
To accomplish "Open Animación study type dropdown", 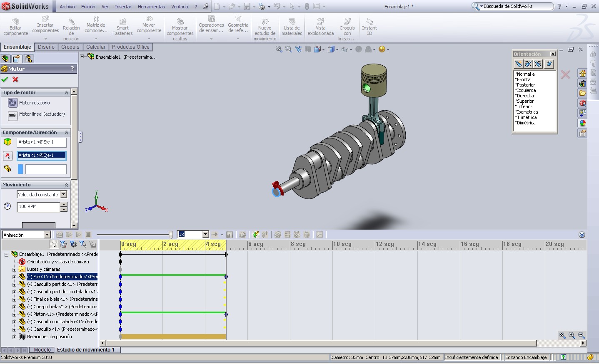I will 47,235.
